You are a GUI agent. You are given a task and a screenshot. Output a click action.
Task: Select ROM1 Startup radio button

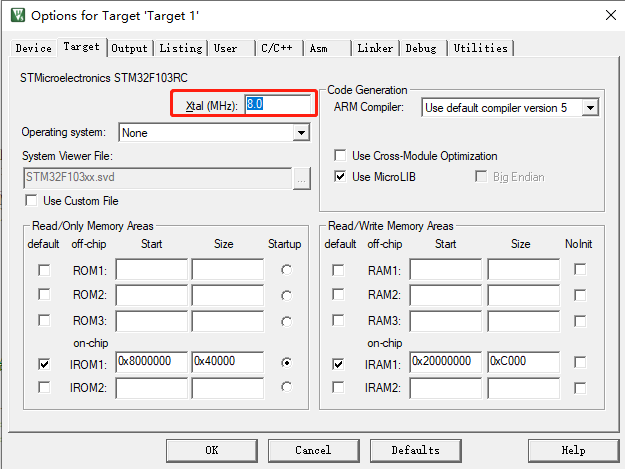point(286,270)
